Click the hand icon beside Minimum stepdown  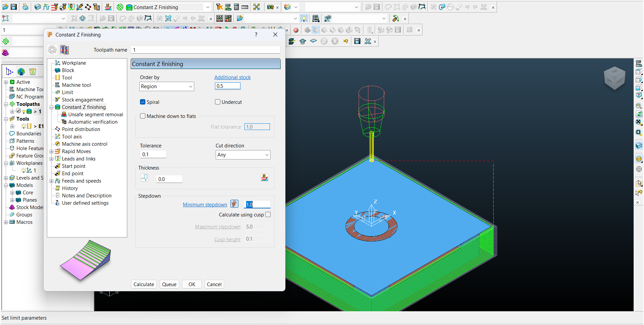[x=234, y=204]
